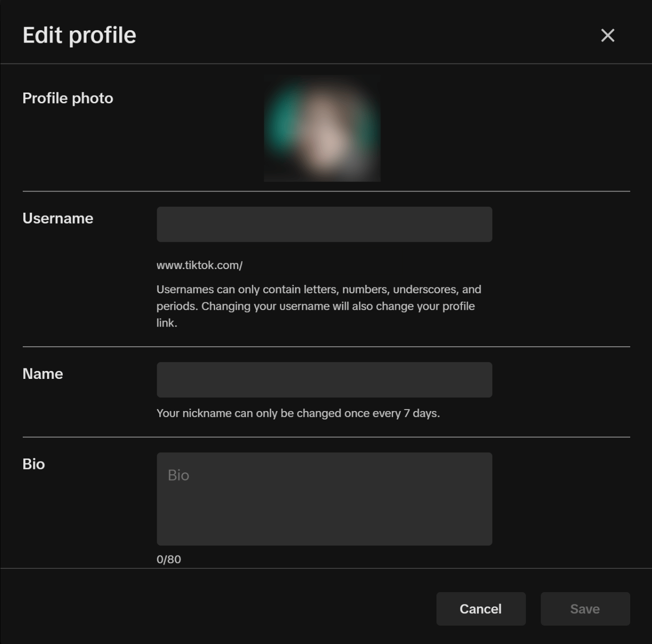Click the blurred profile photo
The image size is (652, 644).
tap(322, 129)
